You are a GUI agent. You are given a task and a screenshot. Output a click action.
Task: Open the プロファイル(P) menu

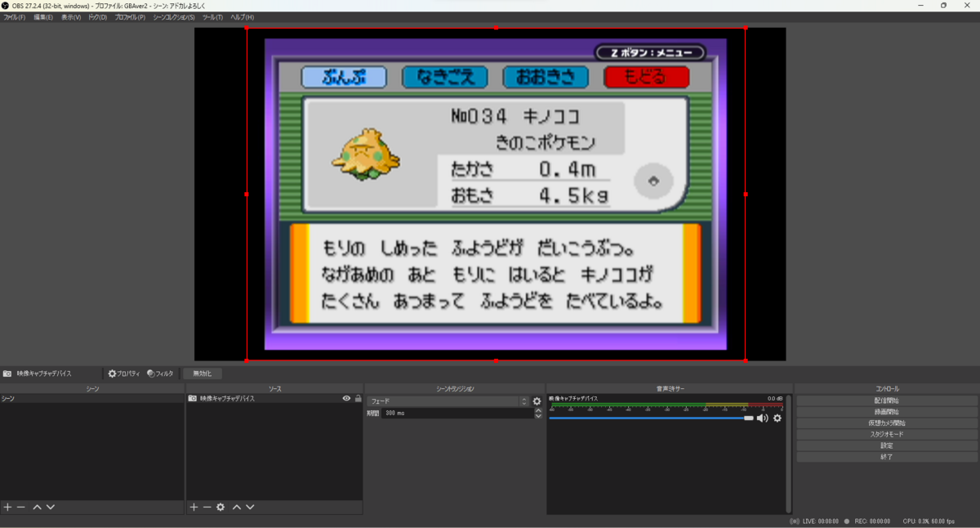tap(130, 17)
